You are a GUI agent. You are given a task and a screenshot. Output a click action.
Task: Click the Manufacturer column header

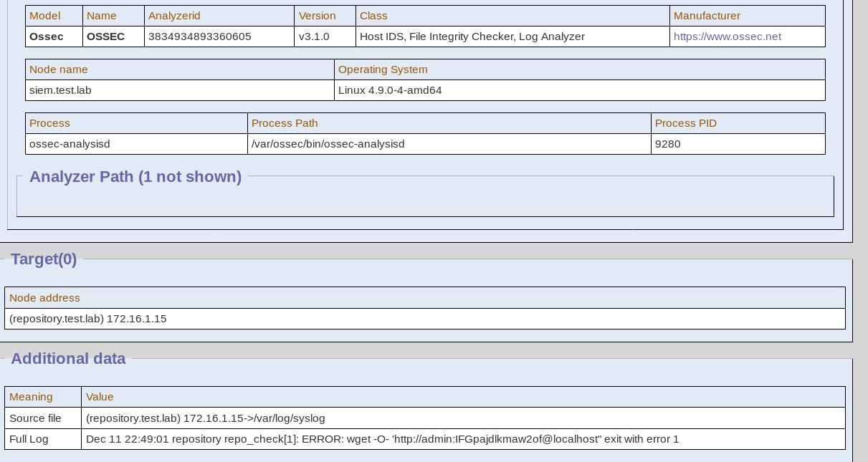[x=707, y=16]
